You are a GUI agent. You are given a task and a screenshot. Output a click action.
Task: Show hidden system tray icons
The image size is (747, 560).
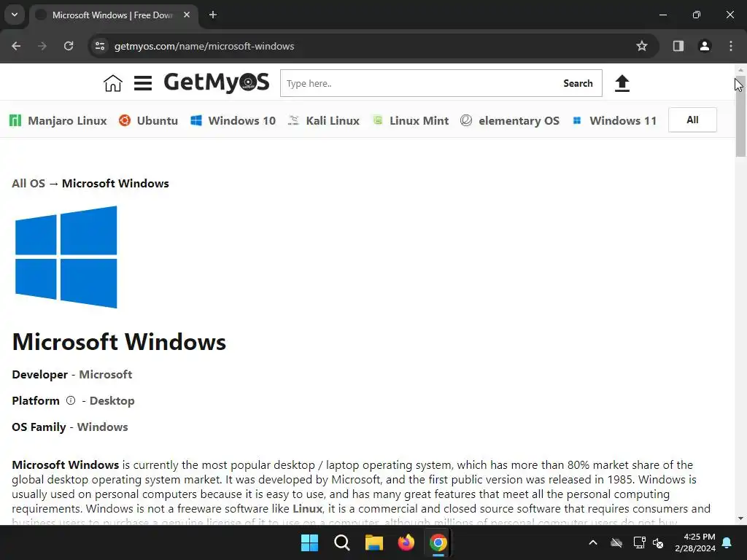(x=593, y=542)
